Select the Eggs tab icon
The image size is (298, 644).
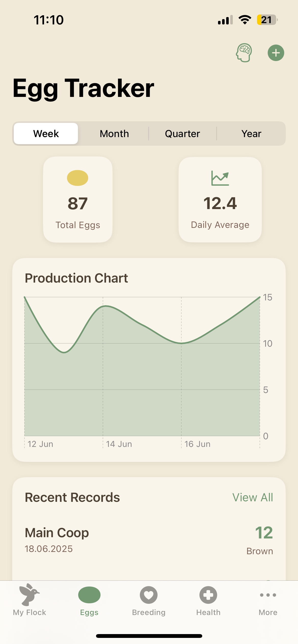pos(89,595)
